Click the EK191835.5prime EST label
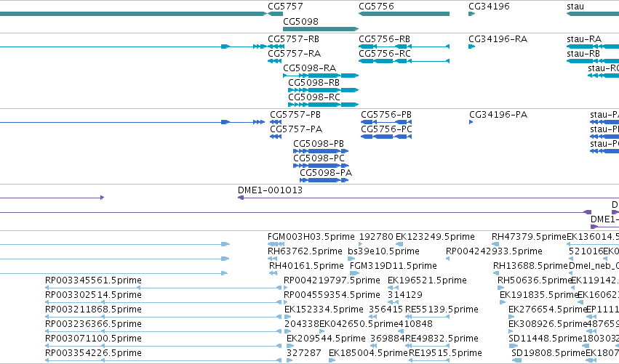The image size is (619, 364). [x=539, y=296]
